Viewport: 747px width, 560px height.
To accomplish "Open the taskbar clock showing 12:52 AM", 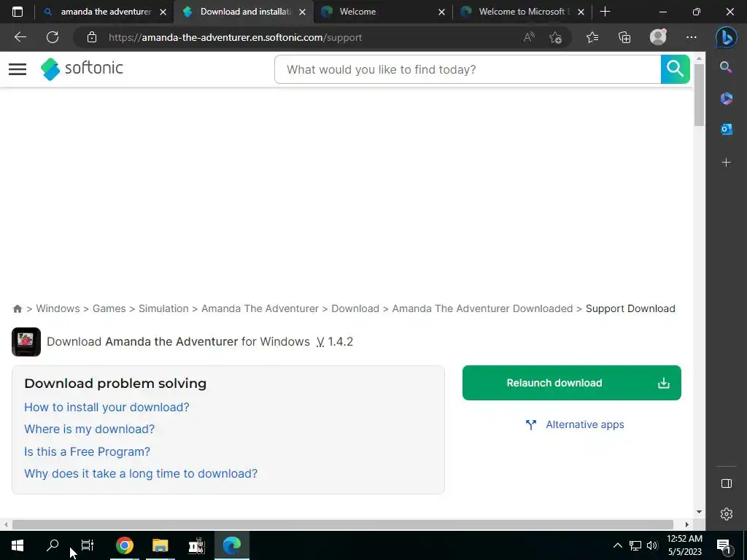I will click(x=684, y=545).
